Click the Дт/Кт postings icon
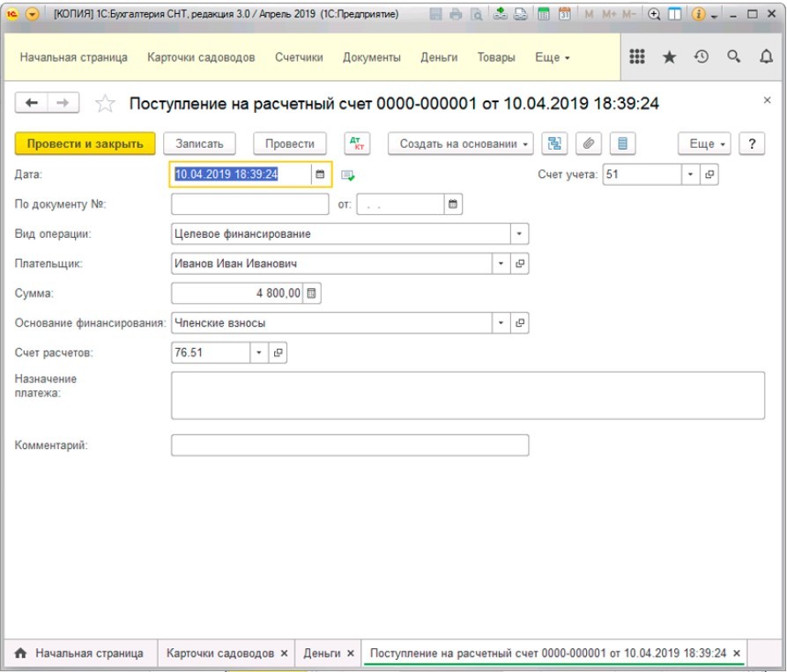Viewport: 787px width, 672px height. pos(358,144)
